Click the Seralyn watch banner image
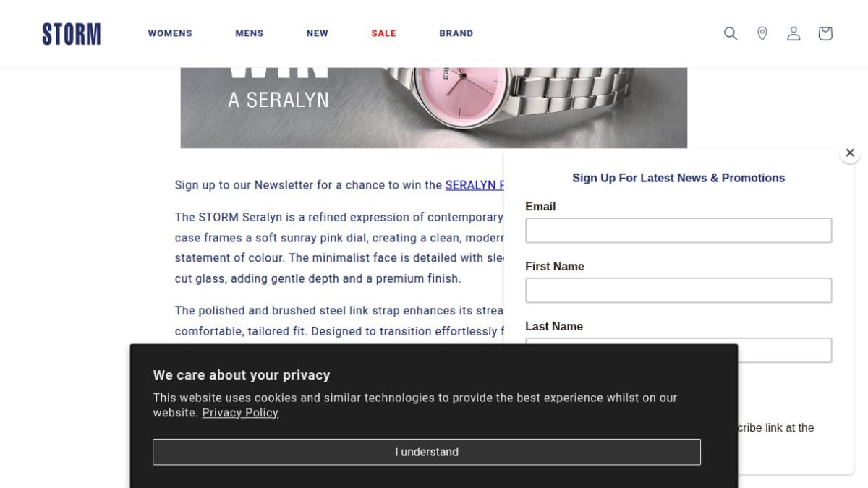 click(434, 108)
